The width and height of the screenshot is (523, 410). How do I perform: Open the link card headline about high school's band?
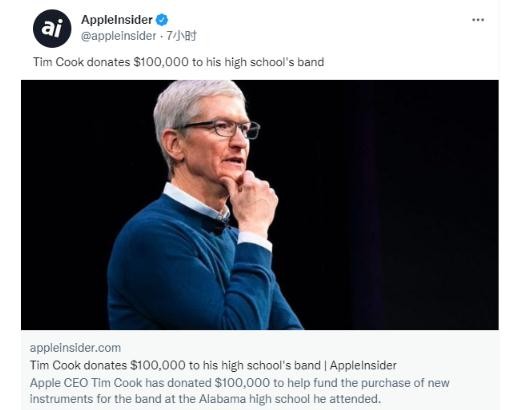tap(213, 365)
